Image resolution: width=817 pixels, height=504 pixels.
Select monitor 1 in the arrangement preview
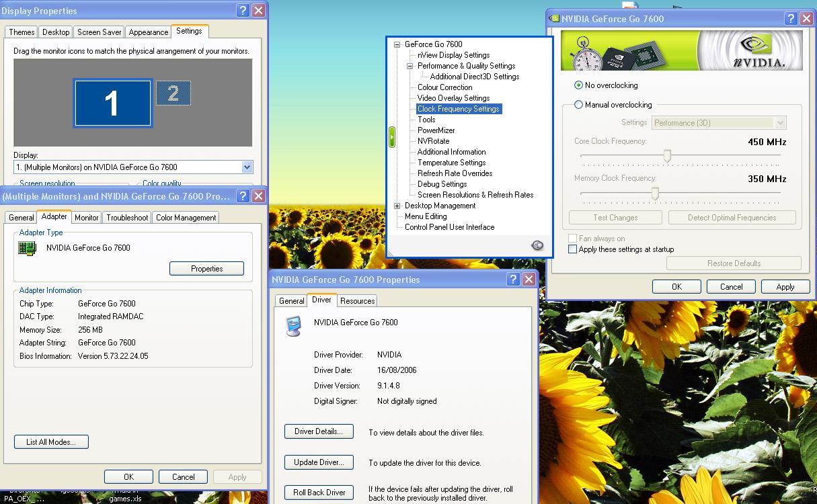tap(112, 103)
